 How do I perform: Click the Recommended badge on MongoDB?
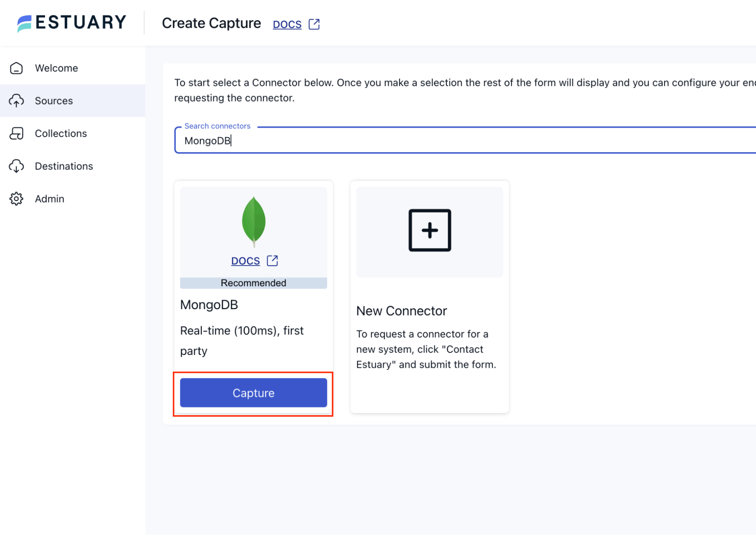pos(253,283)
